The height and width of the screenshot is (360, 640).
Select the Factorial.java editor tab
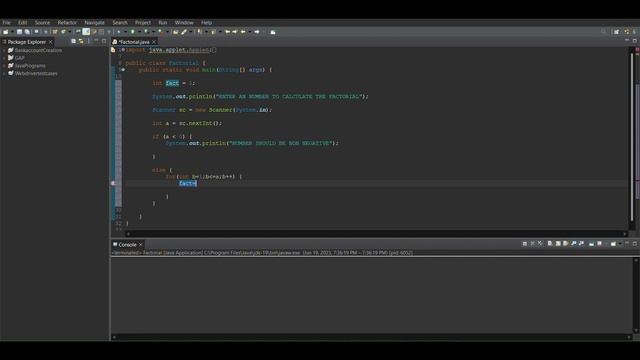click(x=134, y=42)
